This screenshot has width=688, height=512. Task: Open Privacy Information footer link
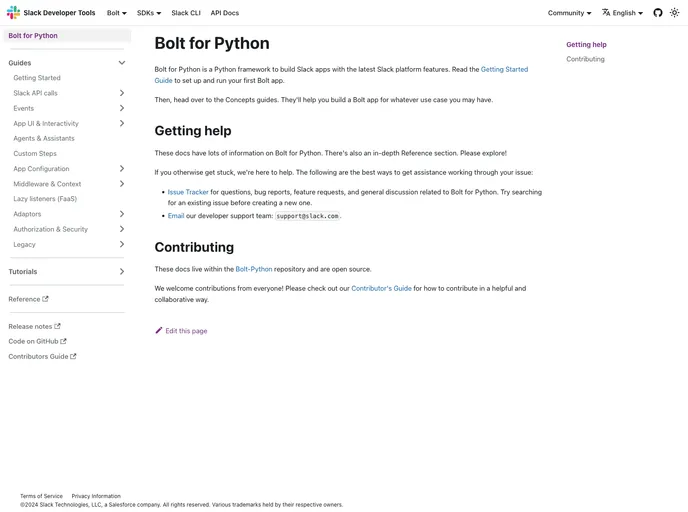pos(96,496)
